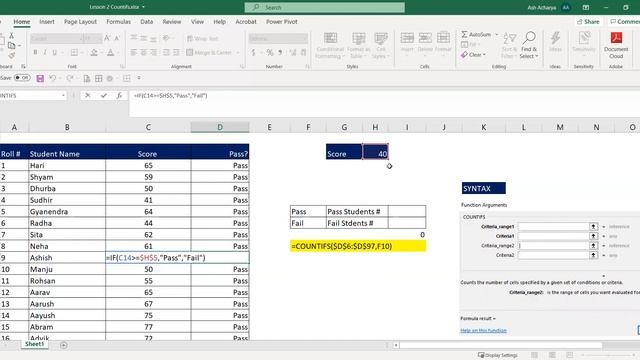Click the purple Save disk icon
The height and width of the screenshot is (360, 640).
40,78
